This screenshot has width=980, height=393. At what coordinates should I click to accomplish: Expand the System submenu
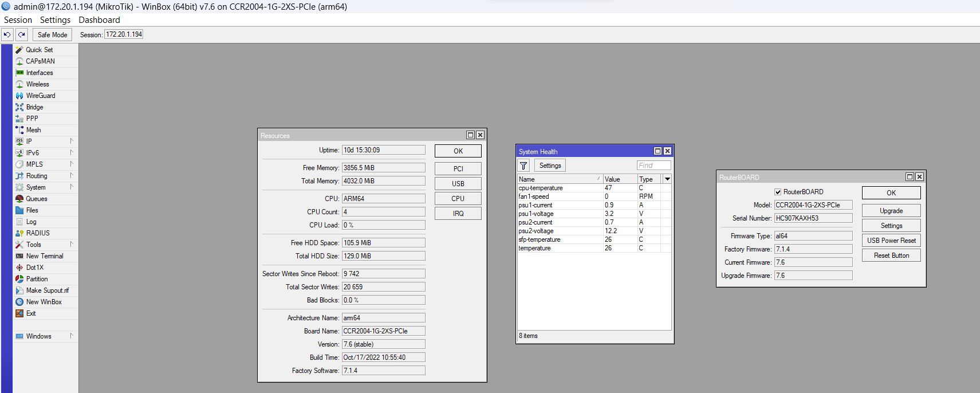coord(72,187)
